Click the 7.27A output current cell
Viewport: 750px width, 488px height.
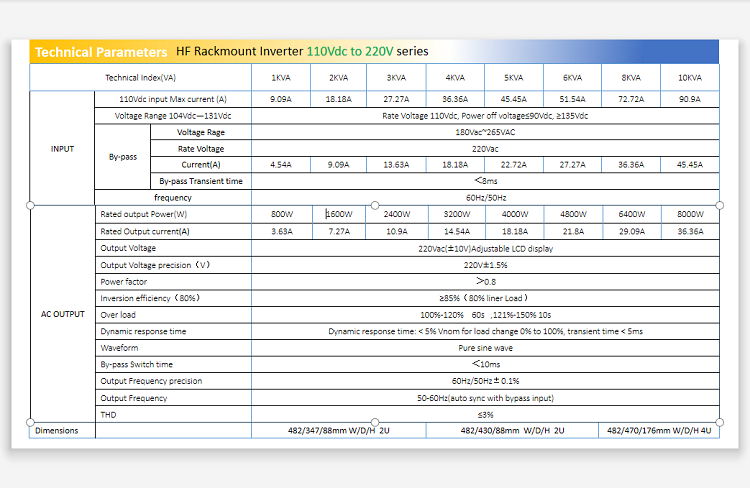(339, 232)
